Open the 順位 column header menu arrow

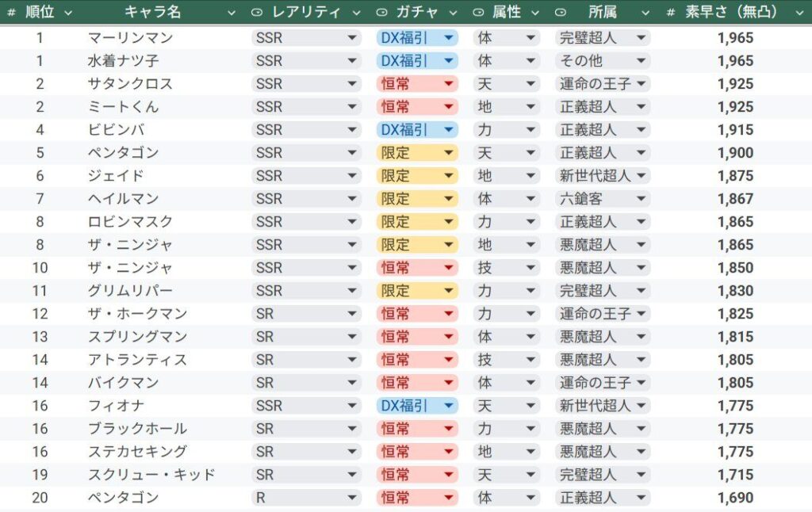[68, 13]
